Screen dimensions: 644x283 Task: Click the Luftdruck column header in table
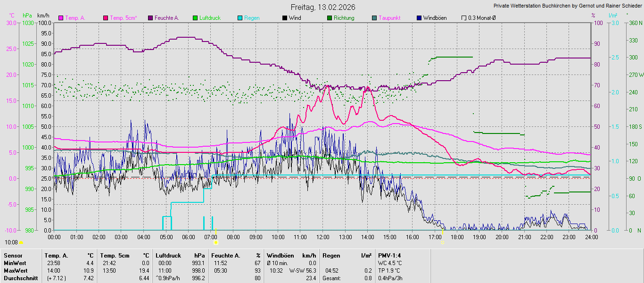[x=169, y=256]
